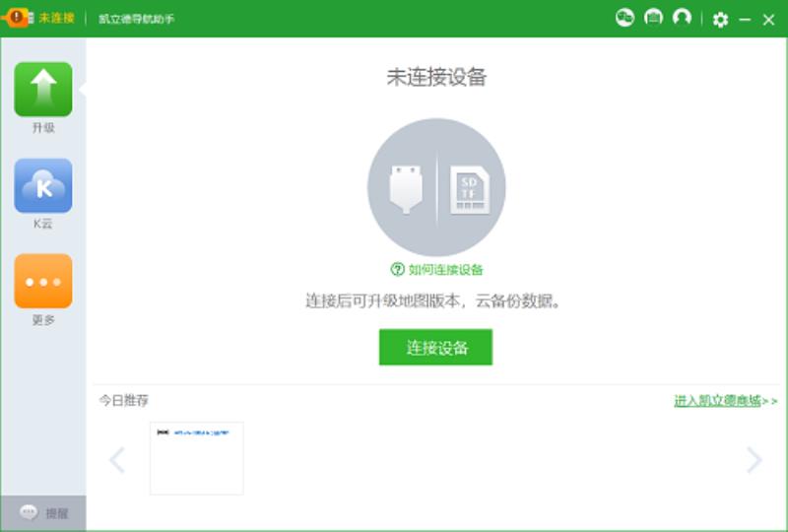Click the 未连接设备 heading text
This screenshot has height=532, width=788.
pos(436,78)
